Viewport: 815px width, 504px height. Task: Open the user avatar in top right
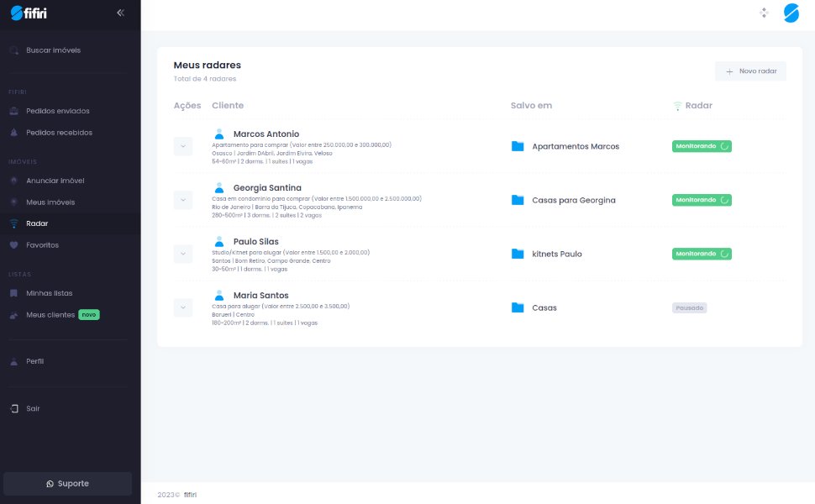point(791,13)
